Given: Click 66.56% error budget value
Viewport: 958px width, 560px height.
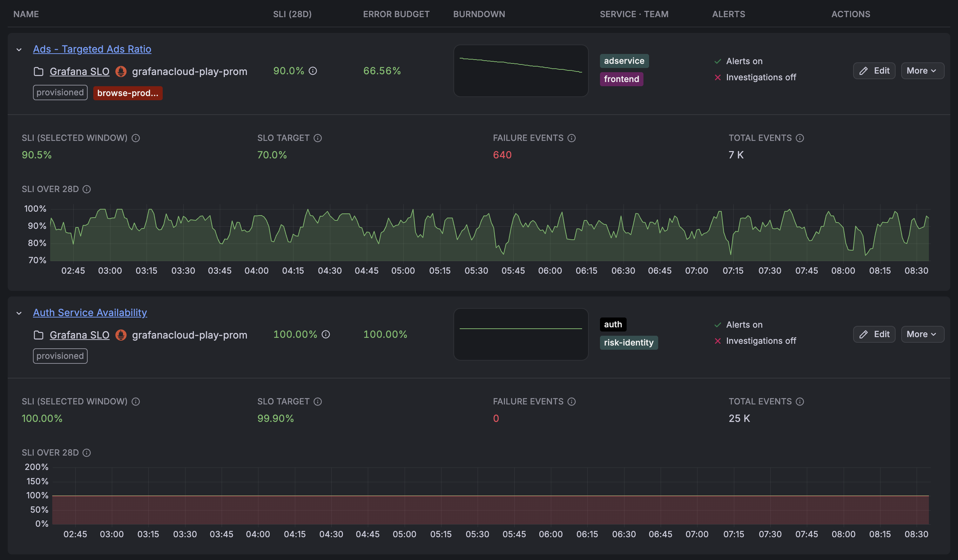Looking at the screenshot, I should (x=382, y=71).
